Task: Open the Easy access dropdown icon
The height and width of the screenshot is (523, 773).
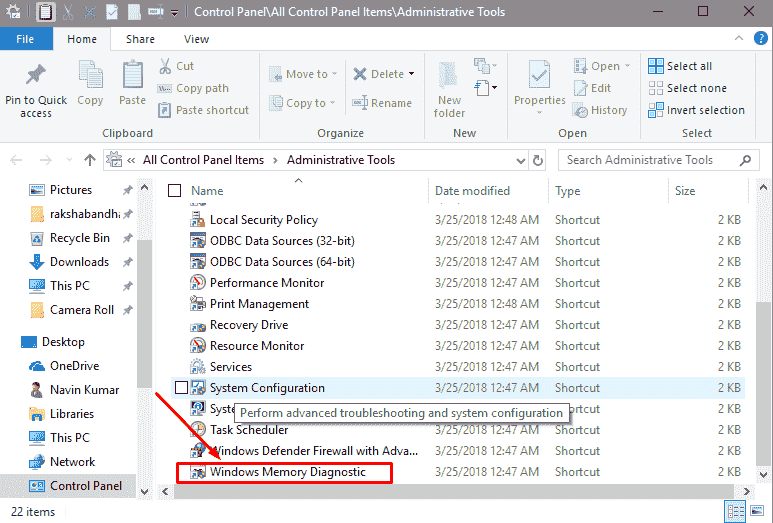Action: click(x=485, y=88)
